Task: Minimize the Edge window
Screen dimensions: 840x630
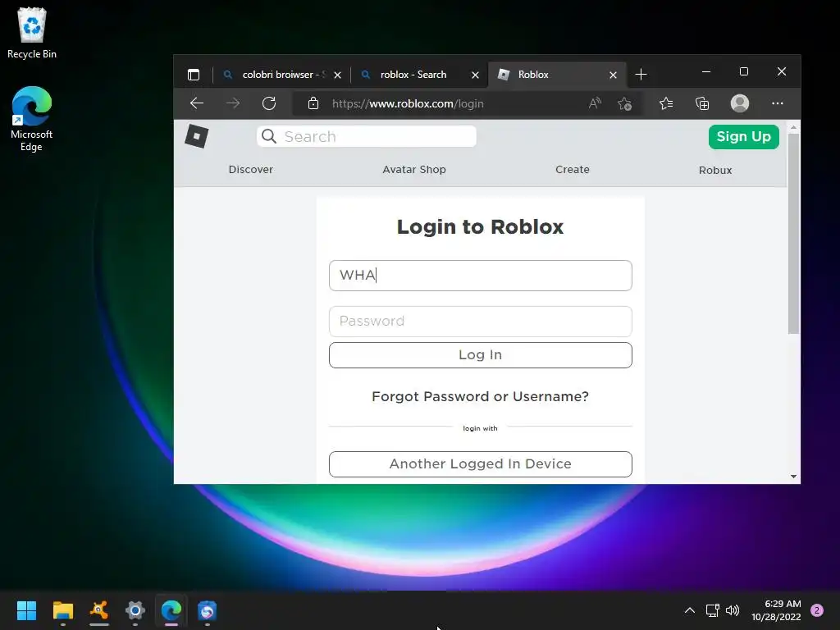Action: (x=706, y=72)
